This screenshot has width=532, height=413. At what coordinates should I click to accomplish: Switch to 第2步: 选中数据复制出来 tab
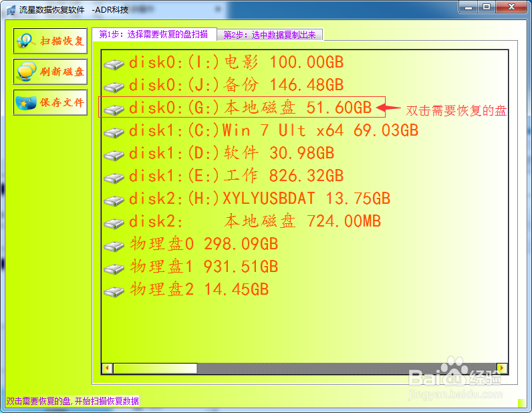(270, 35)
